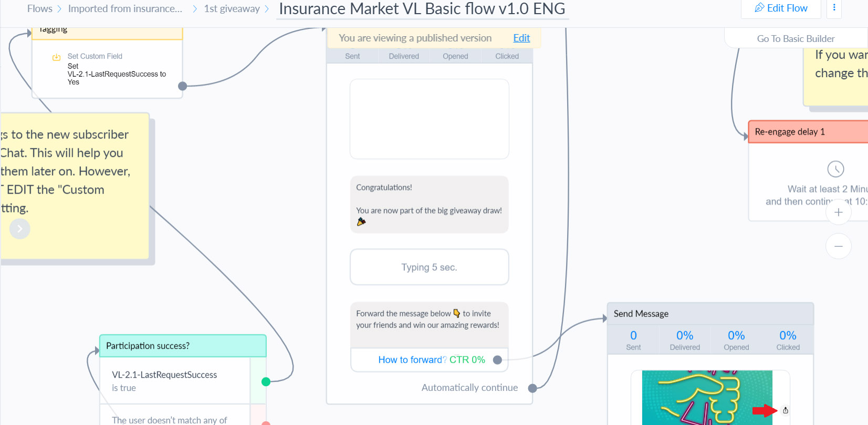This screenshot has height=425, width=868.
Task: Select the 'Typing 5 sec.' delay block
Action: pos(430,267)
